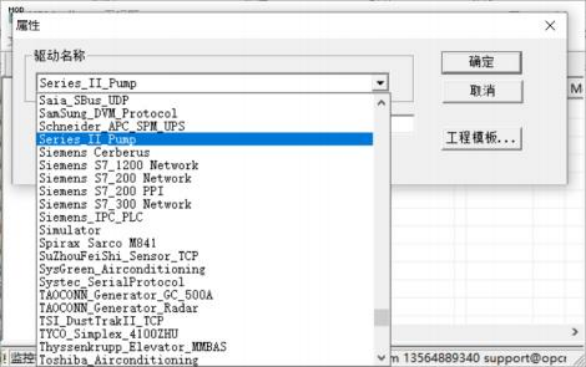This screenshot has width=586, height=367.
Task: Select TSI_DustTrakII_TCP driver
Action: 206,321
